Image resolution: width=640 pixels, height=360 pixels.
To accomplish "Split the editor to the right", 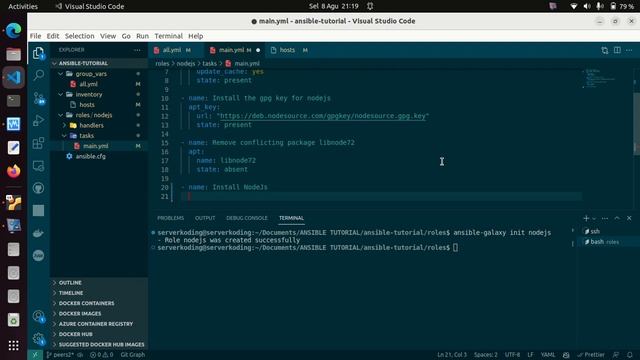I will pyautogui.click(x=617, y=50).
